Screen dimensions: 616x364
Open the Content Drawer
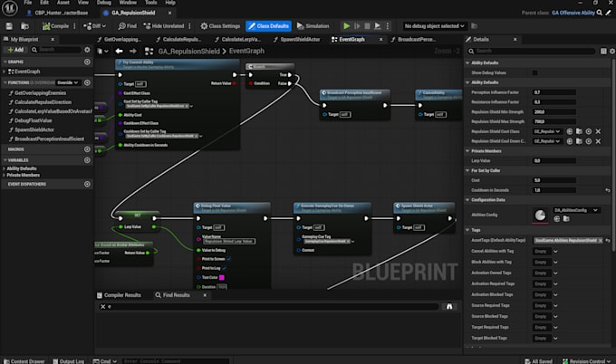(24, 361)
